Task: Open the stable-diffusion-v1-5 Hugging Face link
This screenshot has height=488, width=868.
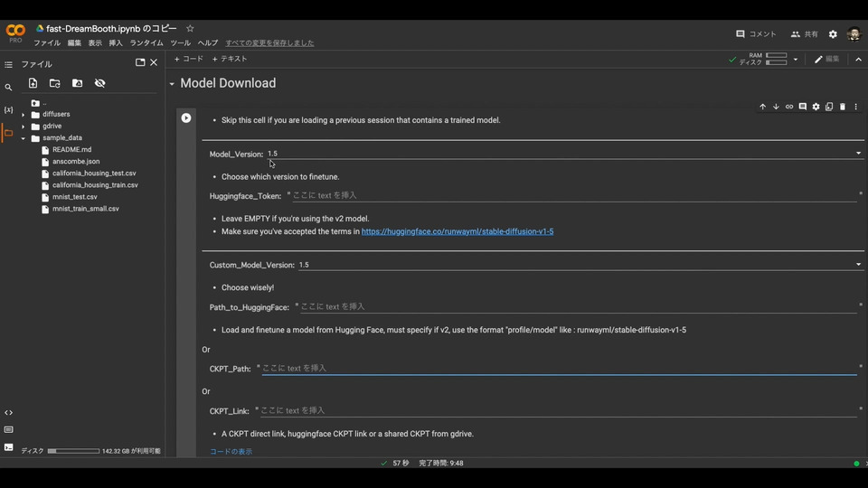Action: click(458, 231)
